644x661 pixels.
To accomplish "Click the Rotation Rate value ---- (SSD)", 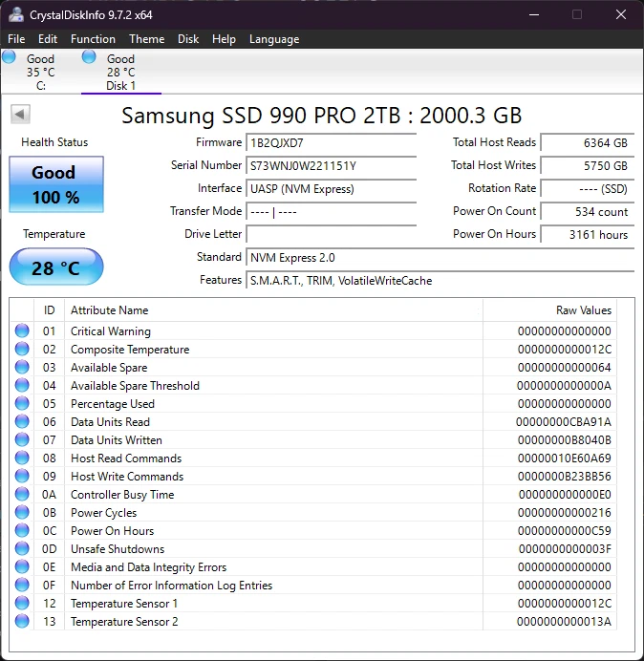I will pos(587,188).
